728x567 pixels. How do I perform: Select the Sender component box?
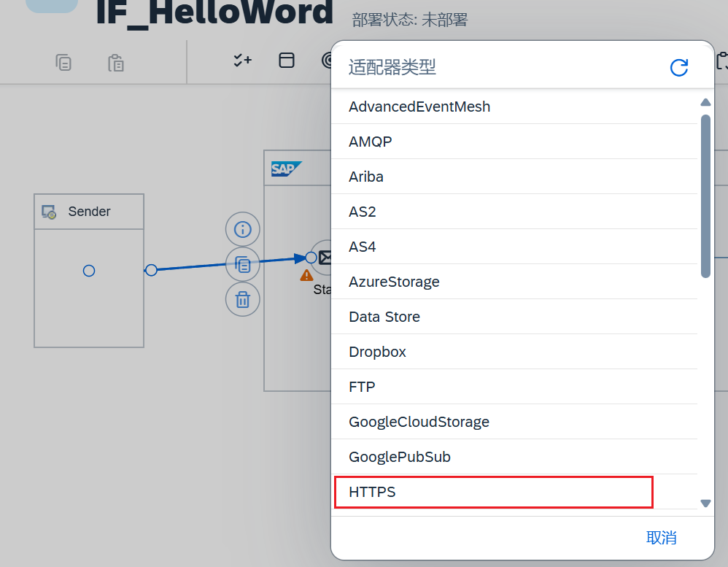88,270
